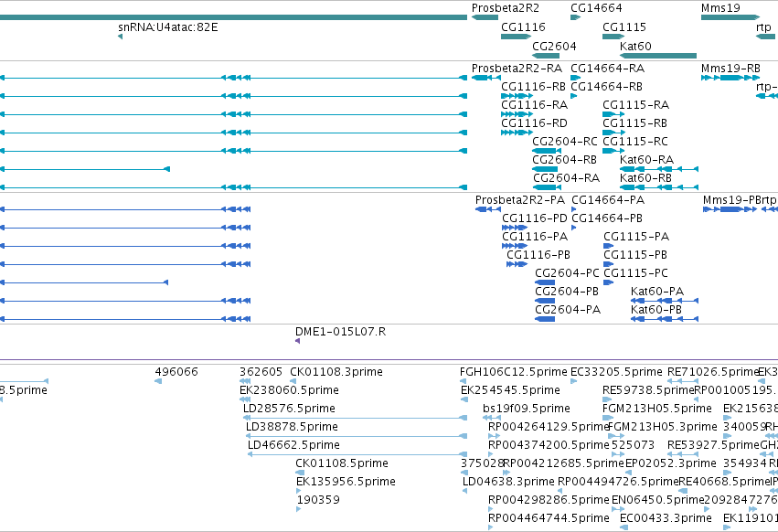
Task: Select the Kat60 gene label
Action: pos(635,47)
